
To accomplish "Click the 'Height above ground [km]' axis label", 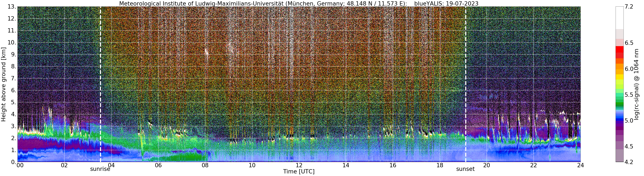I will (3, 84).
